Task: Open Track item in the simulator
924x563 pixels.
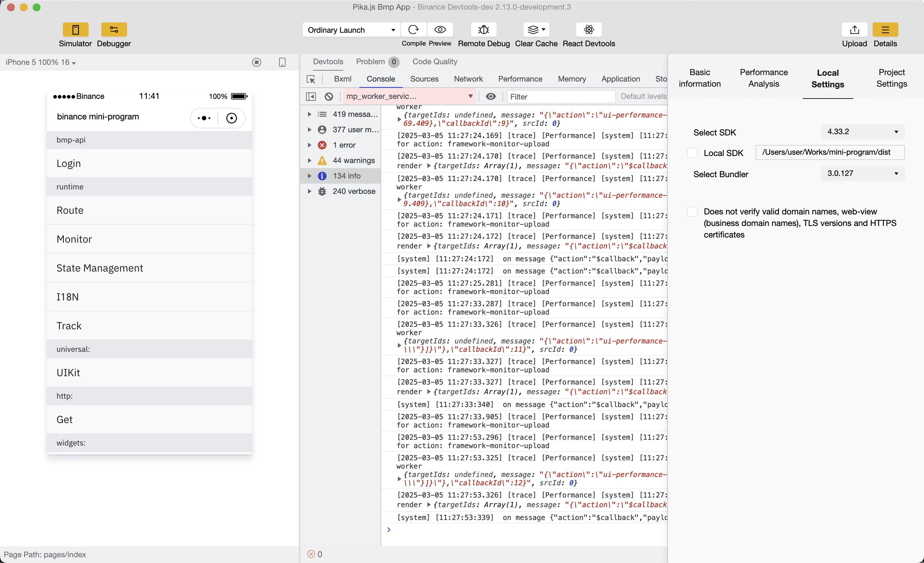Action: 149,325
